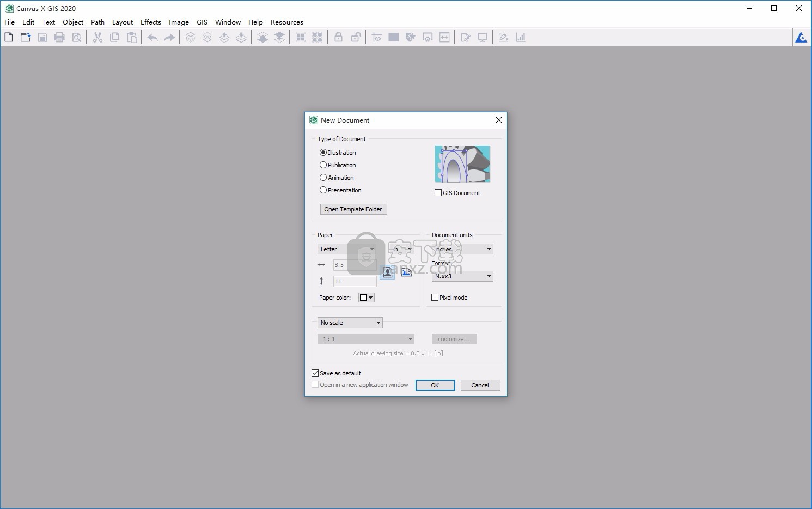
Task: Click the Redo arrow icon
Action: 169,37
